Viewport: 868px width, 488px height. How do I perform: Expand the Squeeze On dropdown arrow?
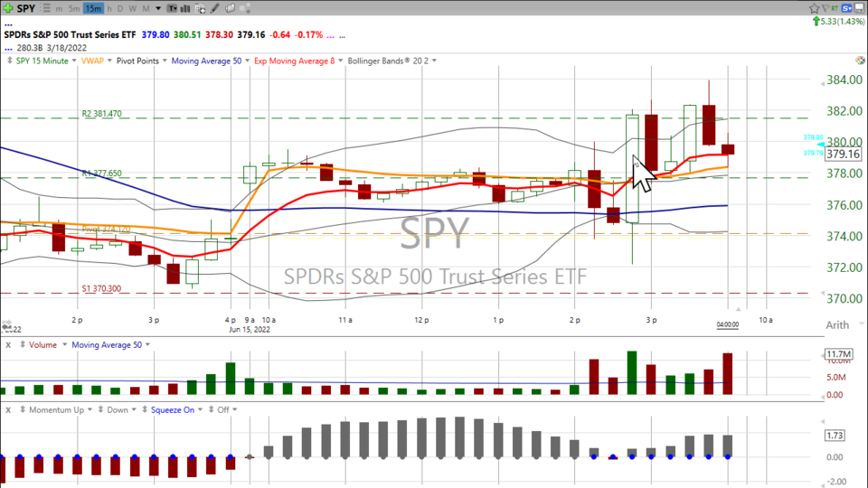click(x=200, y=410)
